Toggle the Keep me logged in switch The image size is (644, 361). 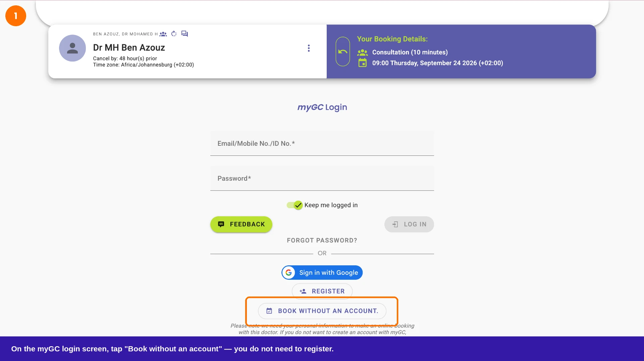[294, 205]
